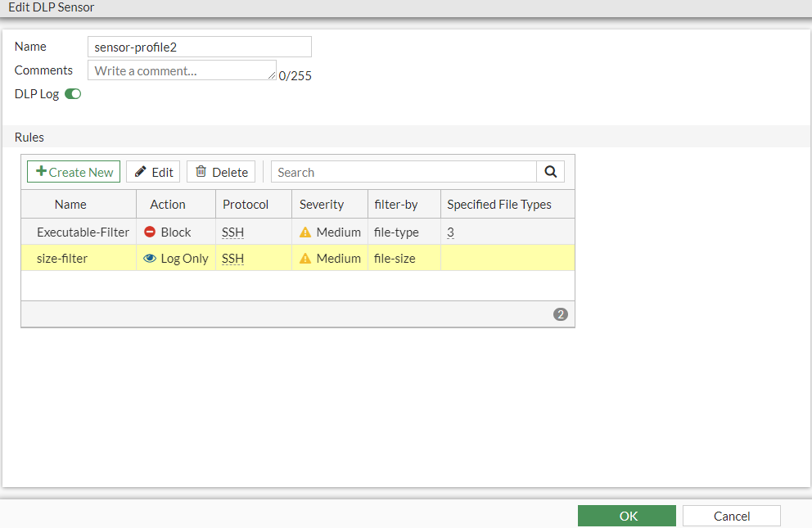Click the eye icon beside Log Only
The width and height of the screenshot is (812, 528).
149,258
